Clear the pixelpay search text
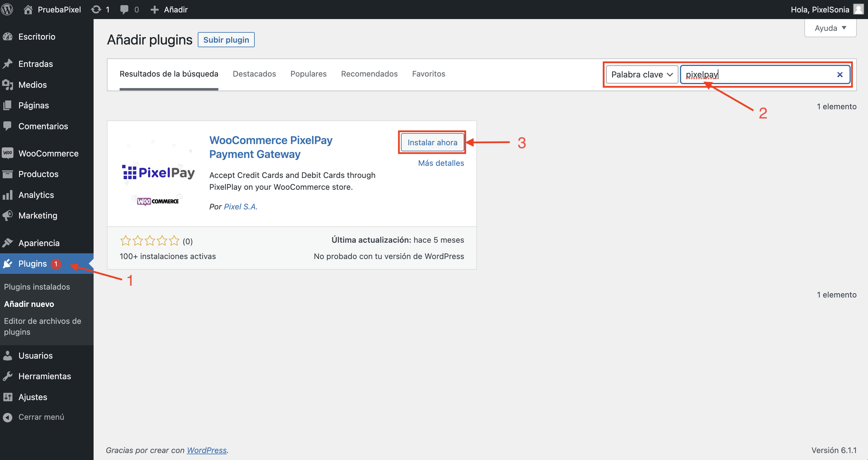Screen dimensions: 868x460 pyautogui.click(x=840, y=74)
